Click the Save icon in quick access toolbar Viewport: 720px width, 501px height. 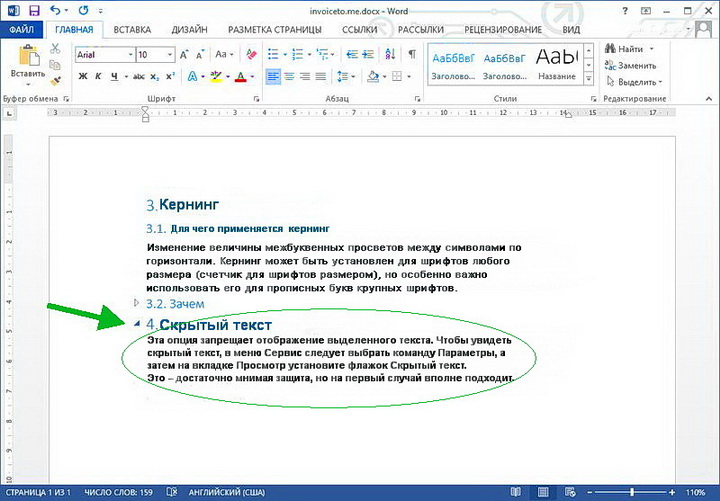pos(34,11)
